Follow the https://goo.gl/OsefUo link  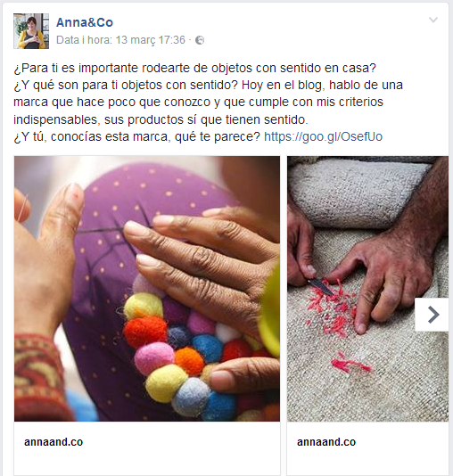tap(323, 137)
